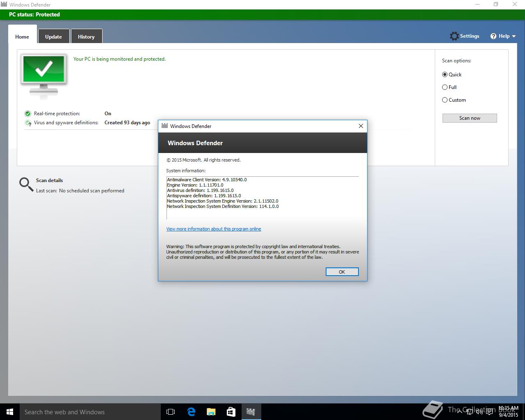Viewport: 525px width, 420px height.
Task: Select the Custom scan option
Action: coord(445,100)
